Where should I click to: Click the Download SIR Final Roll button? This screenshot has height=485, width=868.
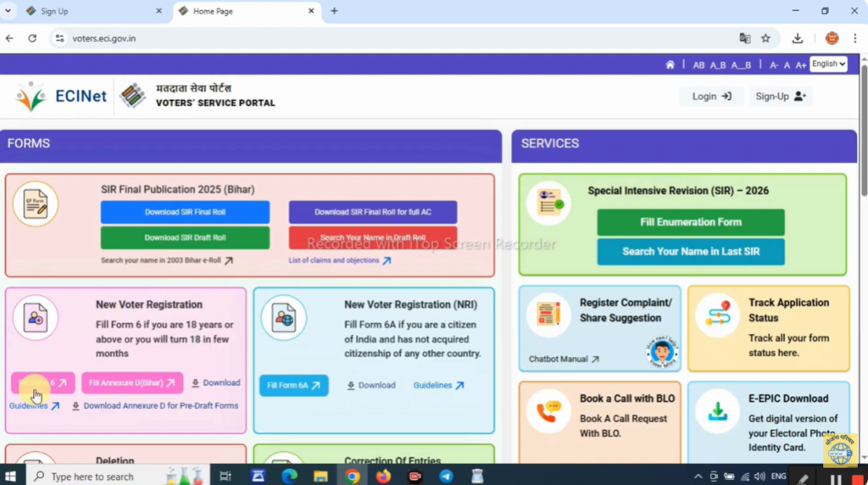point(185,212)
